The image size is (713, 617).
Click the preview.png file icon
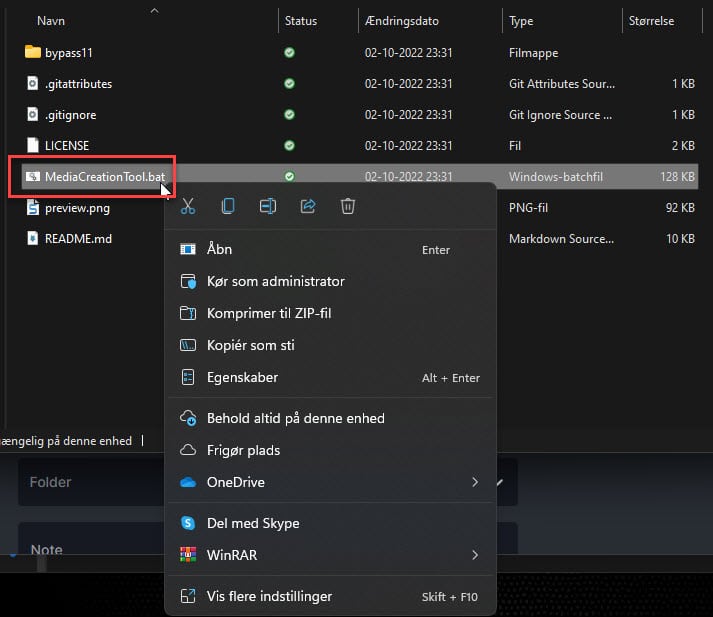point(32,207)
